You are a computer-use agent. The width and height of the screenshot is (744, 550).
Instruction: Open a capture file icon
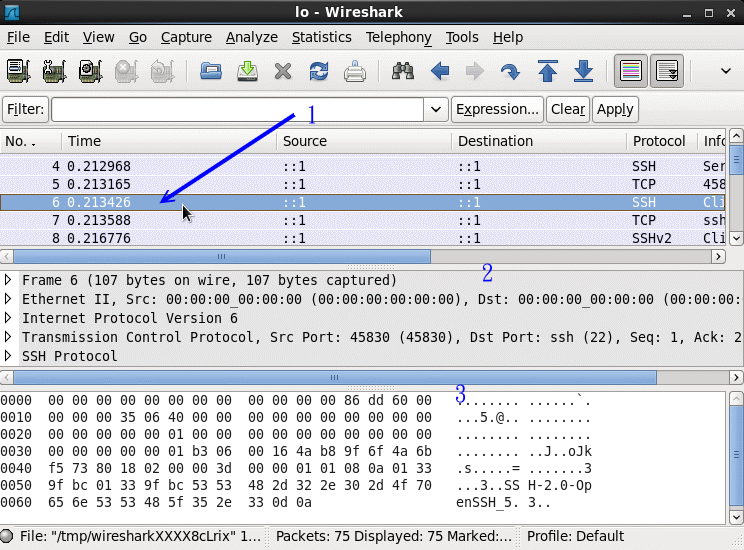[x=211, y=71]
